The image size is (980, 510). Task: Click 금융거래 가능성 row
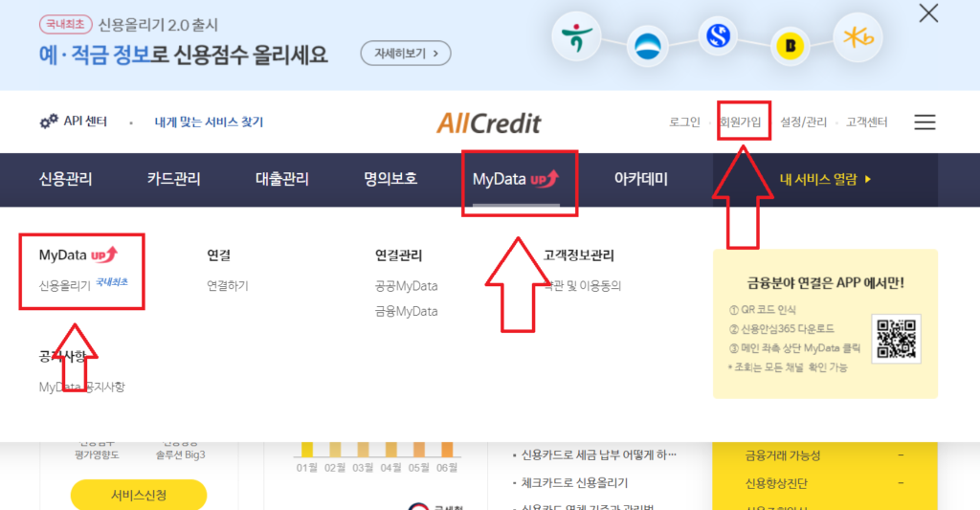tap(824, 455)
